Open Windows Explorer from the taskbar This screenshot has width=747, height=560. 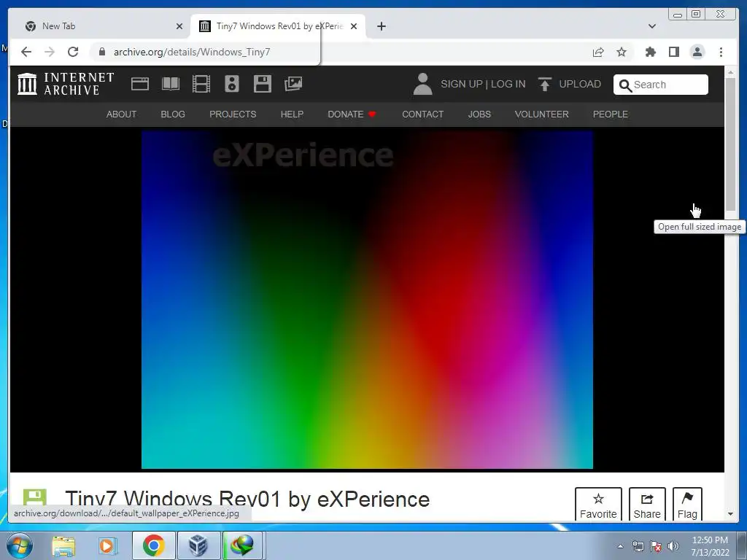63,545
